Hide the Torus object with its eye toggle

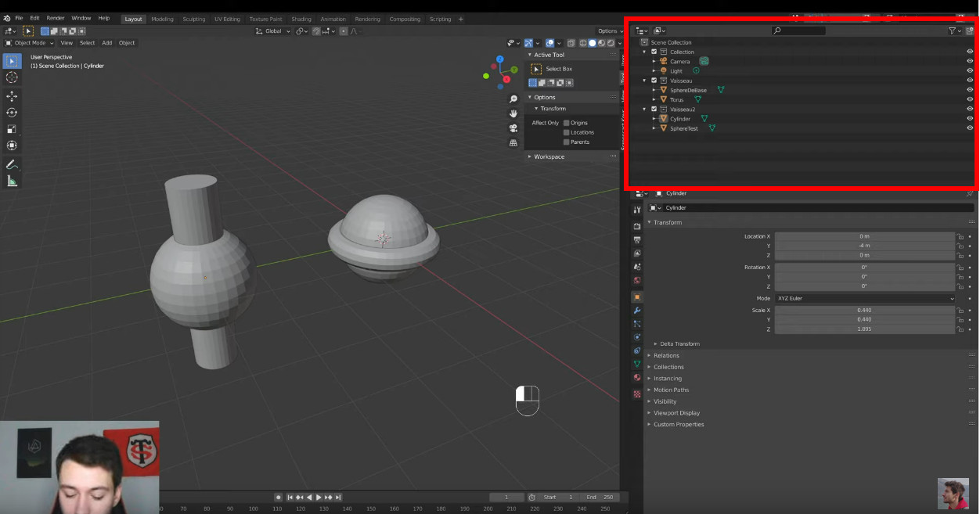pos(970,99)
